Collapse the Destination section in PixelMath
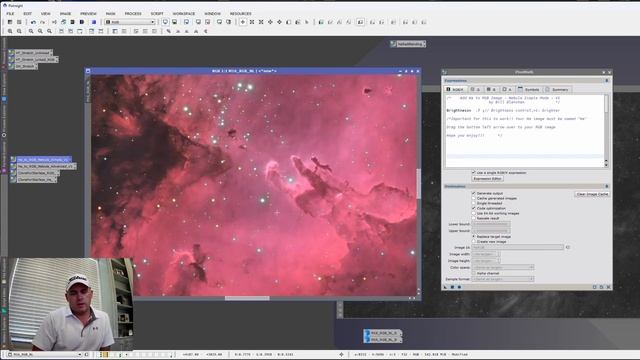This screenshot has width=640, height=360. pyautogui.click(x=607, y=186)
